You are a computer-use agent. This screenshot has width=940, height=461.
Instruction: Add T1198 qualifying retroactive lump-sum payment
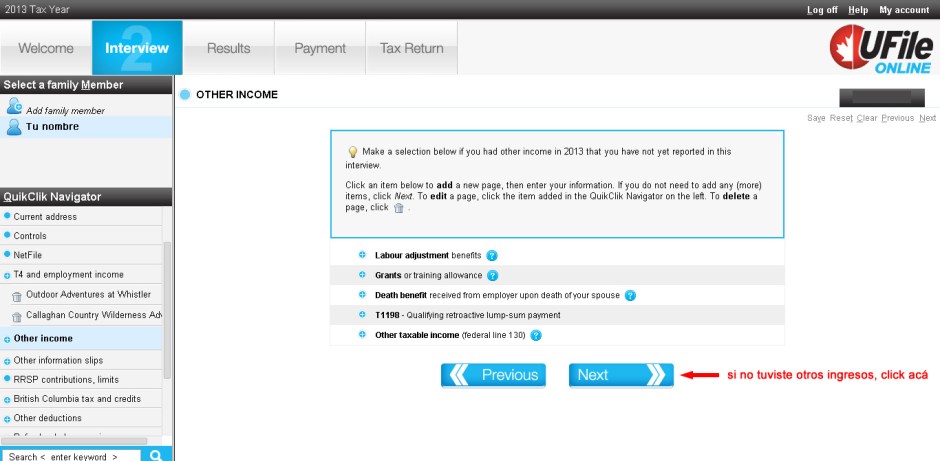(x=362, y=314)
